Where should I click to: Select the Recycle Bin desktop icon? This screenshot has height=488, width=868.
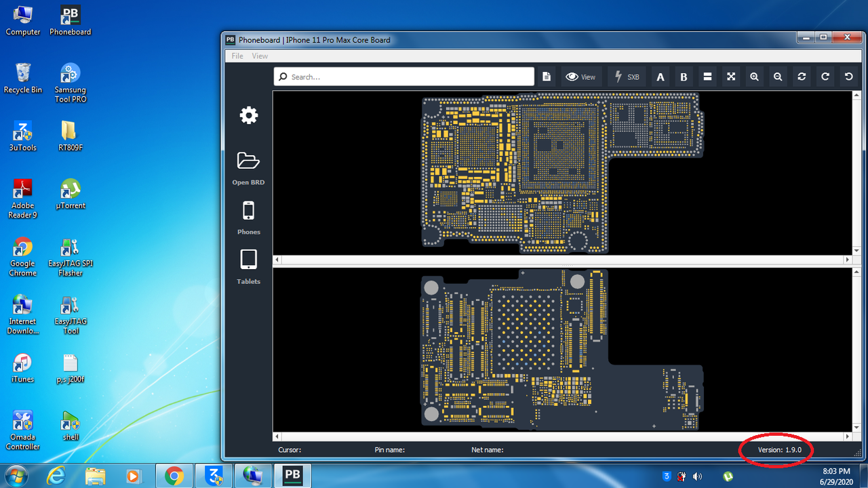[x=22, y=78]
